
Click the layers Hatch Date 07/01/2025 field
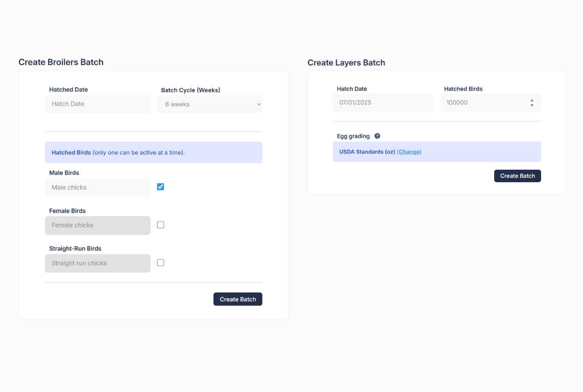pyautogui.click(x=383, y=103)
